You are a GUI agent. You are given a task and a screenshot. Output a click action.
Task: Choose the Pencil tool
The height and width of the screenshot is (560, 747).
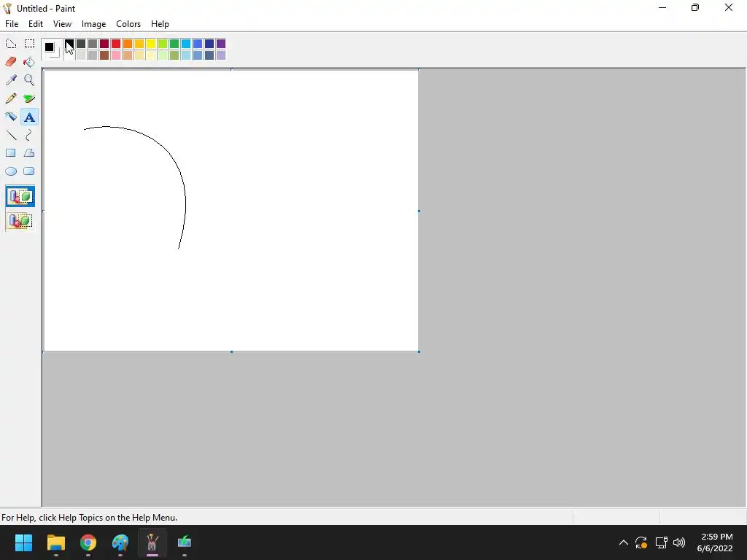point(11,98)
